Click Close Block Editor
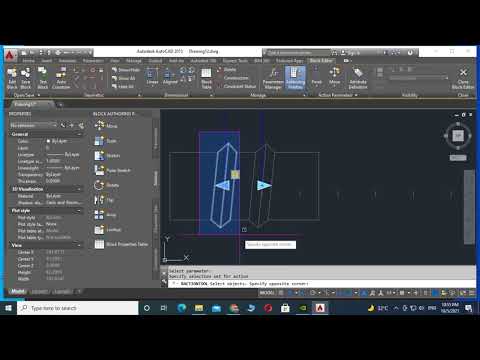 point(463,79)
